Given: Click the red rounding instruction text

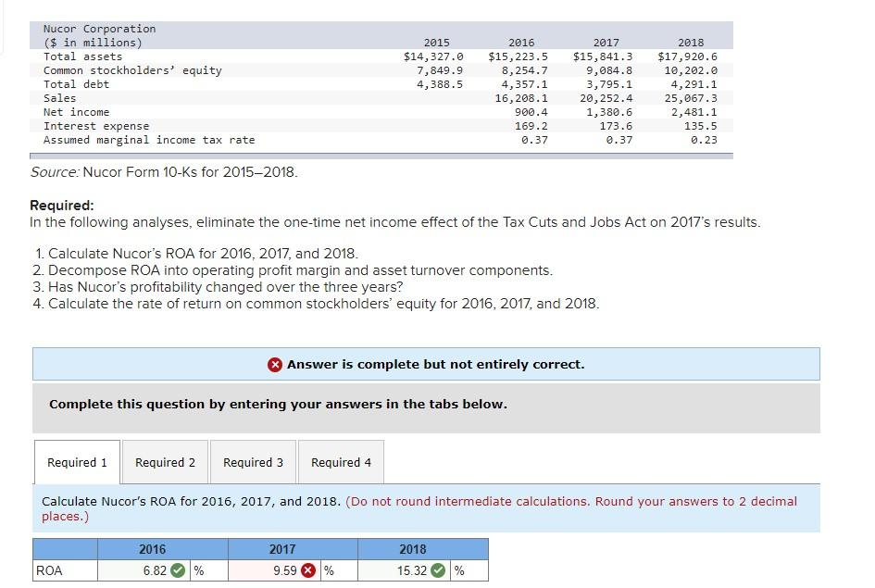Looking at the screenshot, I should (419, 508).
